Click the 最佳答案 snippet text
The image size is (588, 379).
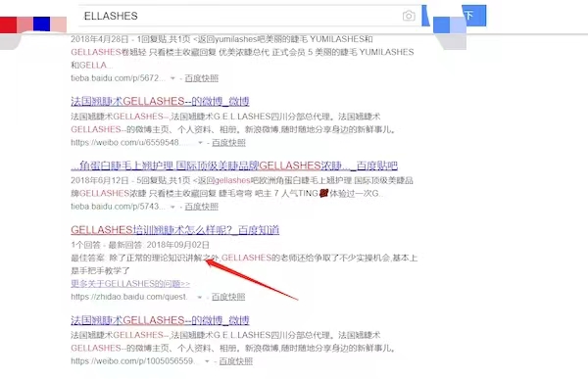pyautogui.click(x=244, y=264)
